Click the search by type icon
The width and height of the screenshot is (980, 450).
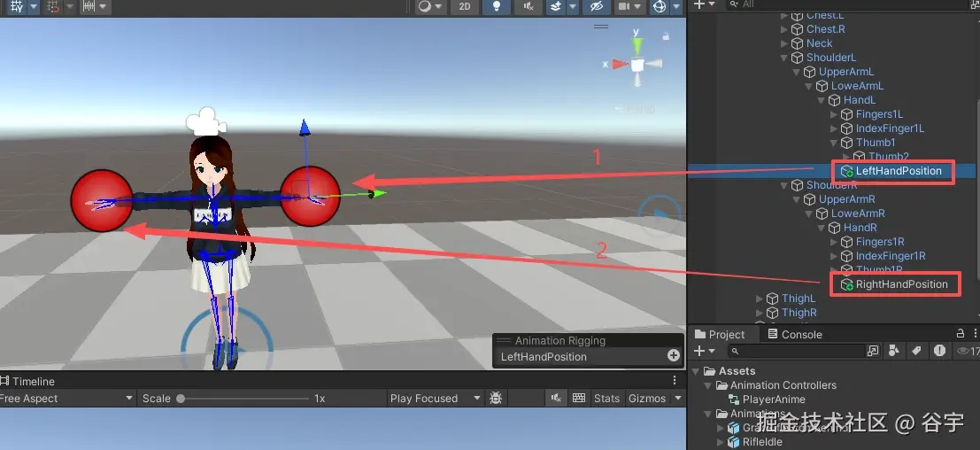(x=894, y=352)
